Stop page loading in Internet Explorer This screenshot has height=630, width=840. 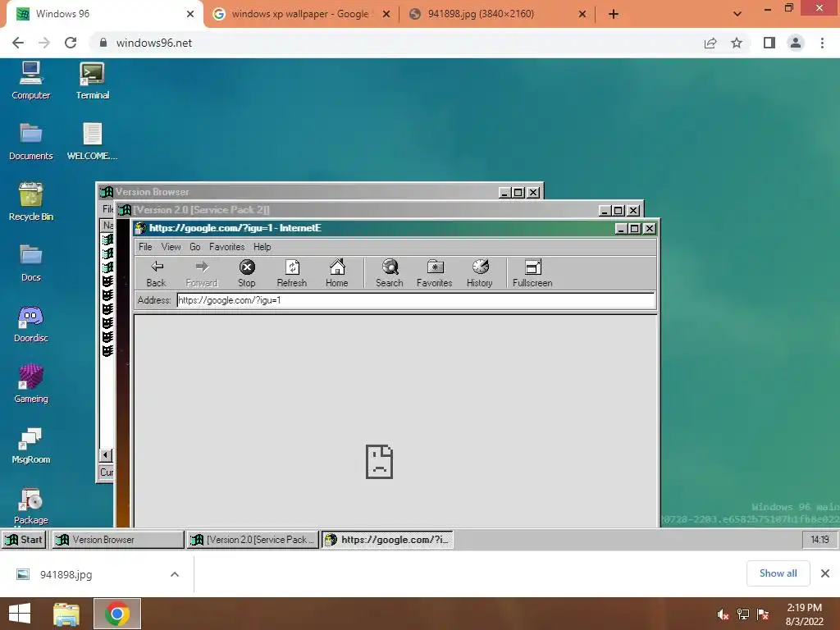246,274
